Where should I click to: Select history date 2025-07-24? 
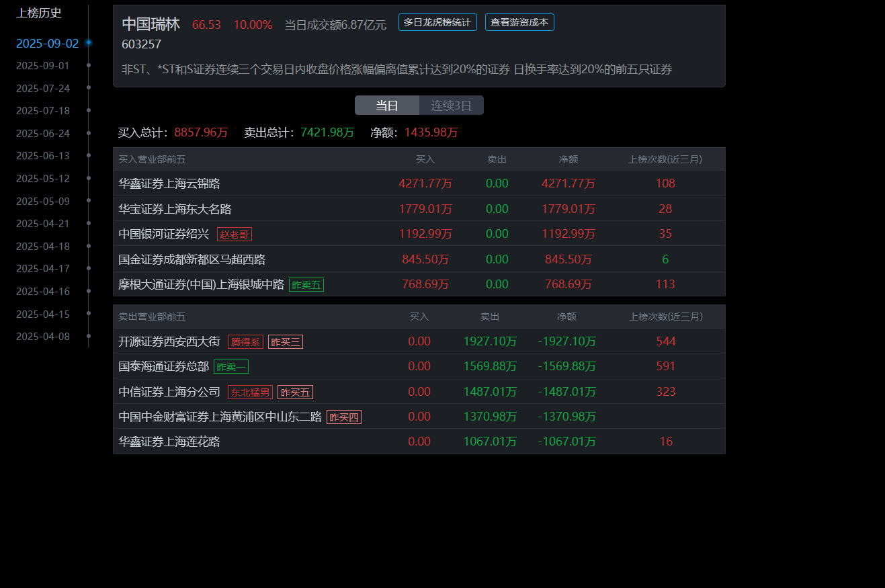coord(42,88)
